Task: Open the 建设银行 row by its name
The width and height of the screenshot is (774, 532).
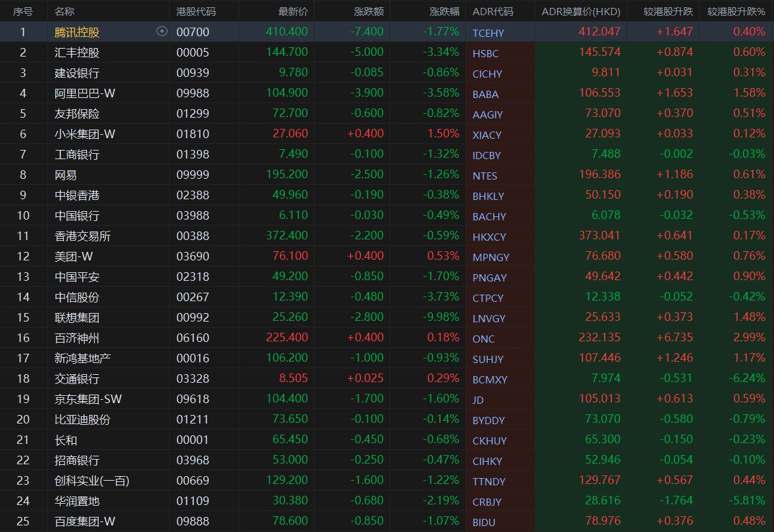Action: 77,73
